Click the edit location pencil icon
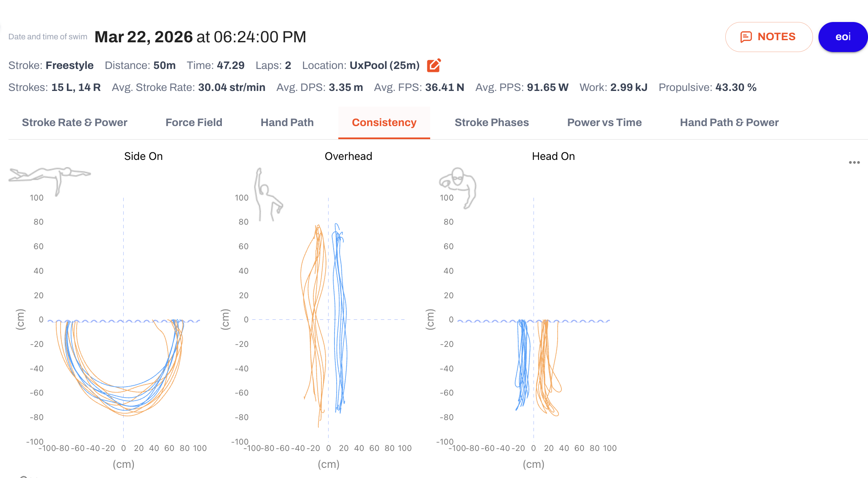 point(434,66)
